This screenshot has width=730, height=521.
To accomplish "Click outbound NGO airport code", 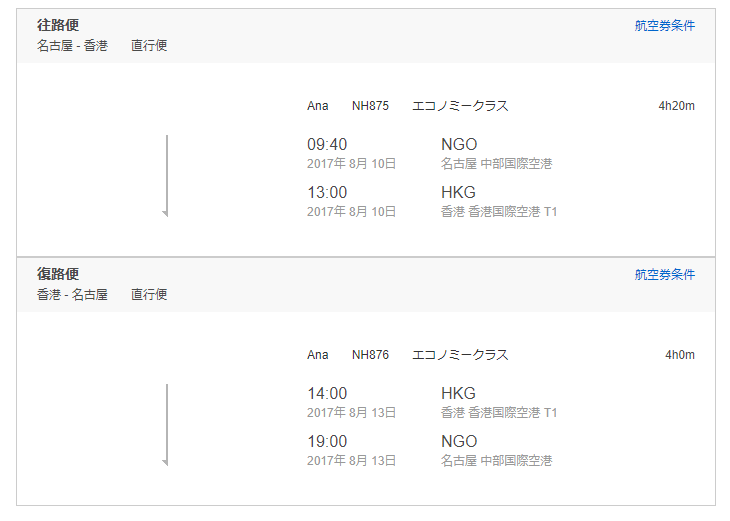I will [x=459, y=144].
